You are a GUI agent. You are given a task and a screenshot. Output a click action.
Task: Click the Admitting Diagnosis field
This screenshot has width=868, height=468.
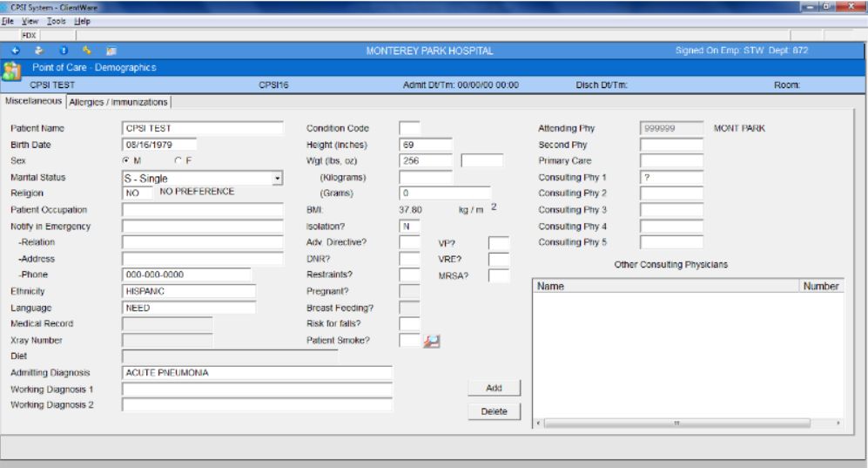tap(257, 373)
